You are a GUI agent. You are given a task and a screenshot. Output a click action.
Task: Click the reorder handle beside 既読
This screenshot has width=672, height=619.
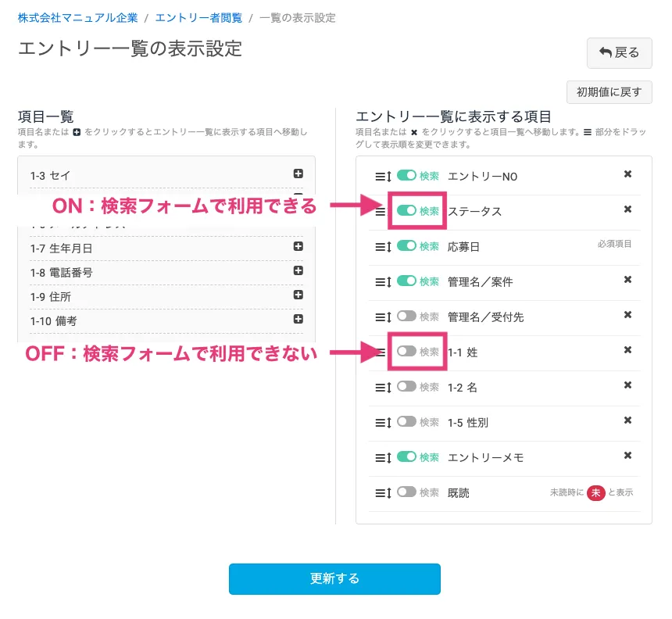click(x=383, y=493)
